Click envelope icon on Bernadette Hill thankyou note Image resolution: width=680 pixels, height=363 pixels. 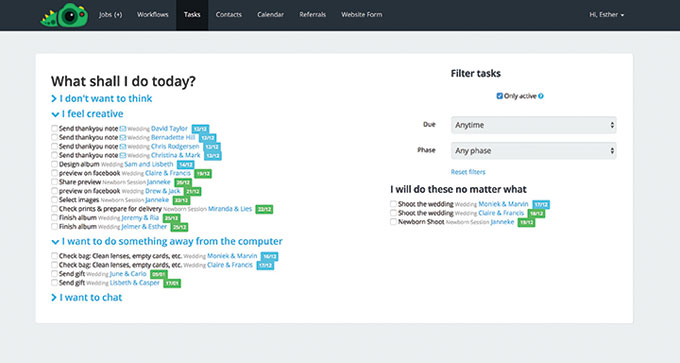[x=123, y=137]
